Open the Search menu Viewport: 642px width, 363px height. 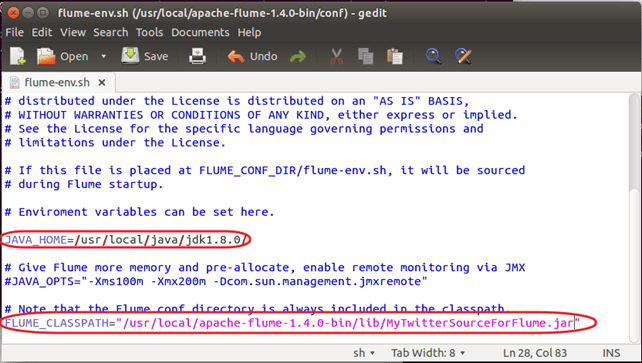pyautogui.click(x=111, y=32)
